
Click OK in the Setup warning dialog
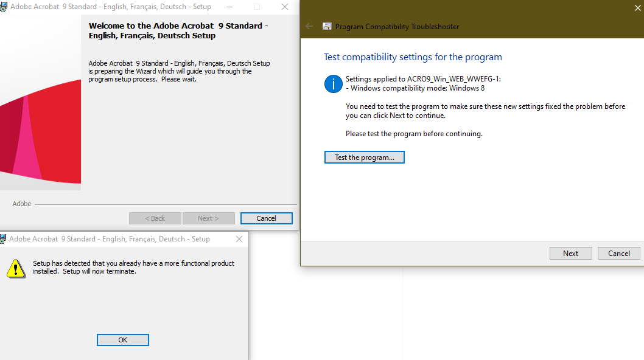click(x=123, y=340)
